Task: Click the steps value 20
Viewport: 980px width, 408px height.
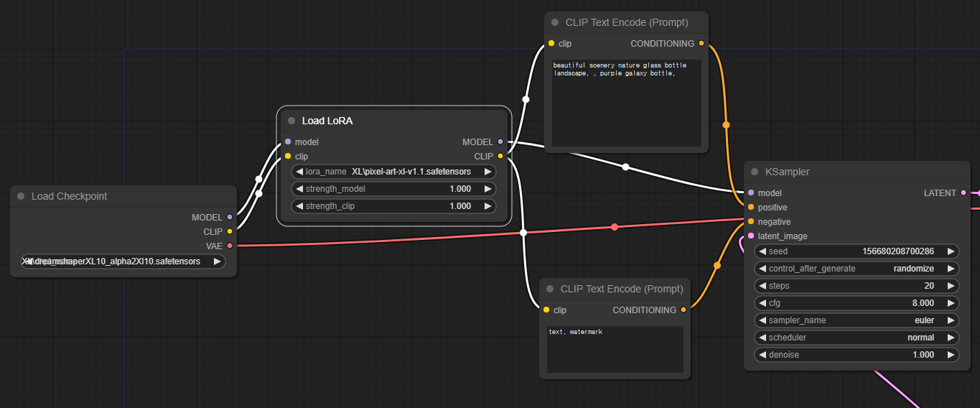Action: (x=929, y=286)
